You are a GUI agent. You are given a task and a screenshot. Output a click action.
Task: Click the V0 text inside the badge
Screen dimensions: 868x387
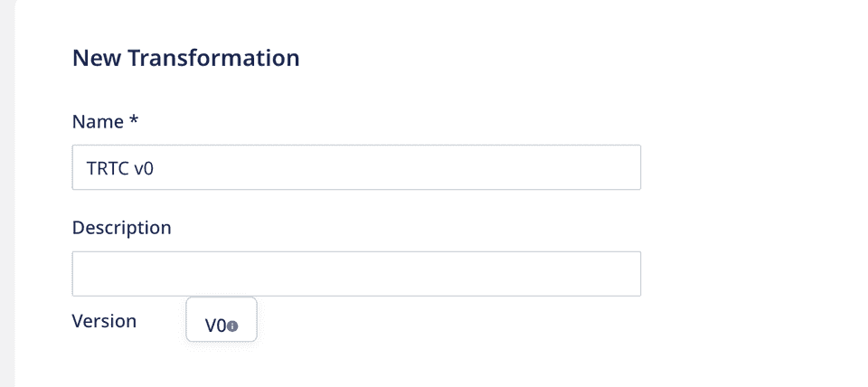click(x=216, y=326)
